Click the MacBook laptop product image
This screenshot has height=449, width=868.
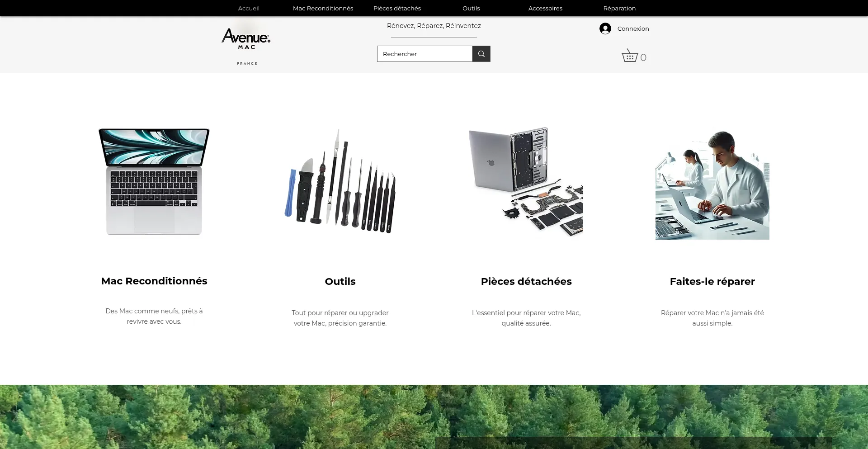point(154,181)
